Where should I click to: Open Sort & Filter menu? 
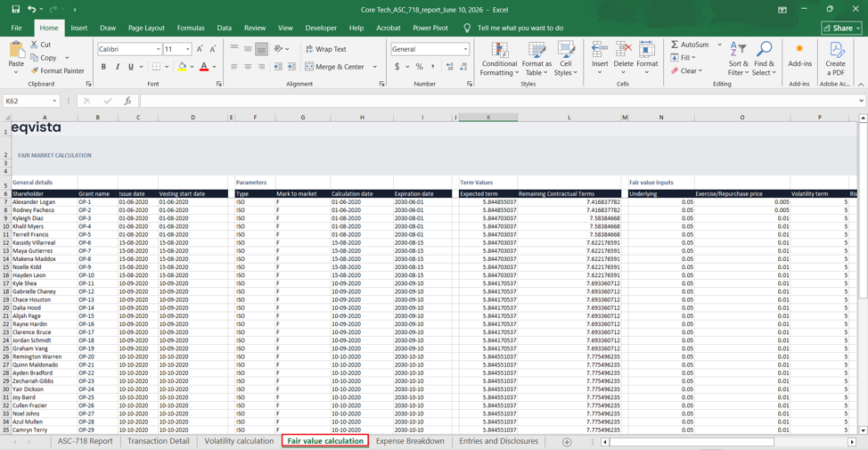pos(739,59)
